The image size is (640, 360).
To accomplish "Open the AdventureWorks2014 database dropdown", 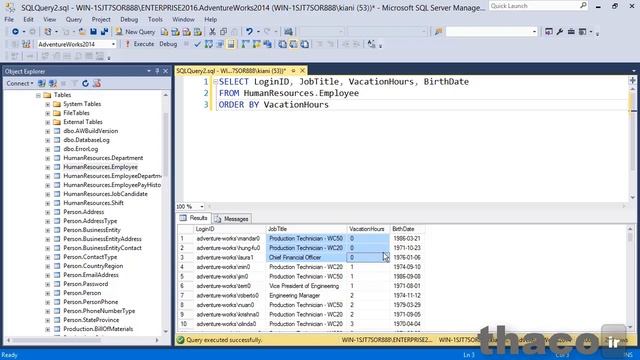I will 113,44.
